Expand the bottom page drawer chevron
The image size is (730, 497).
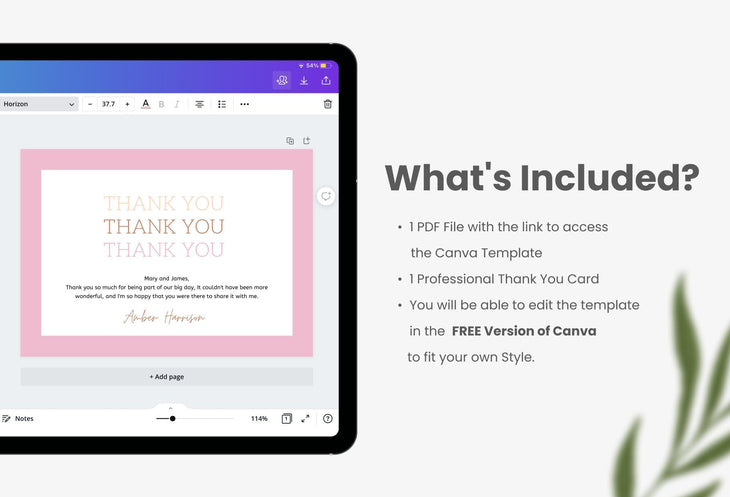pyautogui.click(x=170, y=406)
